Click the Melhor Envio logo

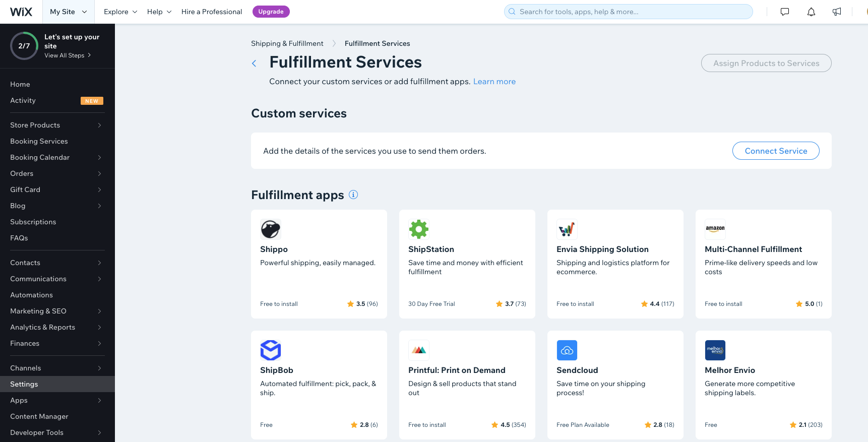pos(715,350)
